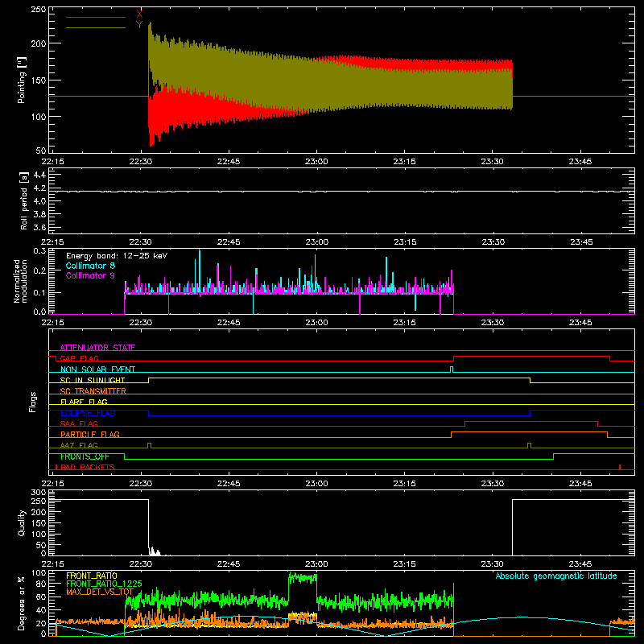The width and height of the screenshot is (644, 644).
Task: Click the SAA_FLAG label
Action: (79, 423)
